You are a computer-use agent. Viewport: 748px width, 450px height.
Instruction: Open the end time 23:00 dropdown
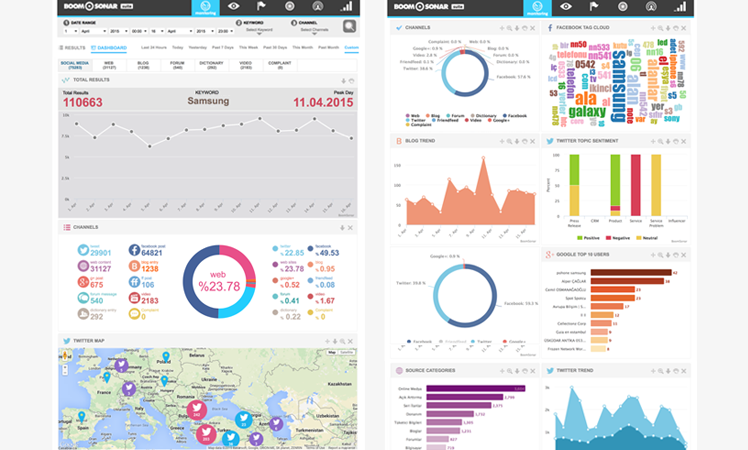click(x=225, y=31)
